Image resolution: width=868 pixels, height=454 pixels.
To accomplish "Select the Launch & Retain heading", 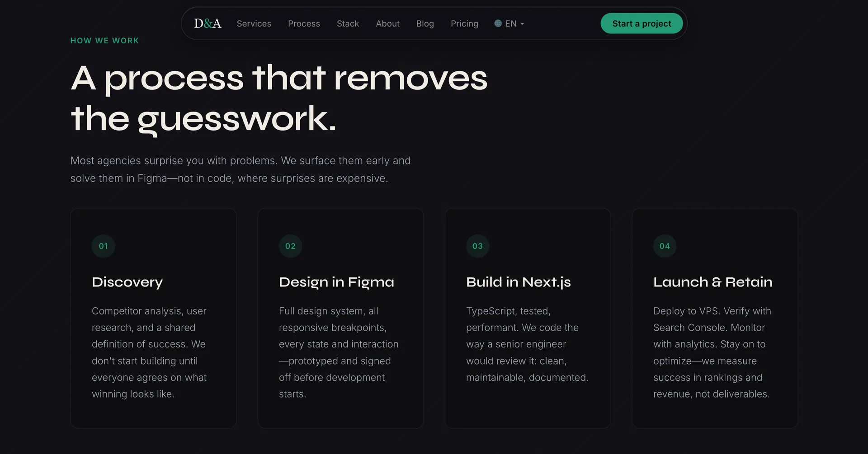I will tap(713, 282).
